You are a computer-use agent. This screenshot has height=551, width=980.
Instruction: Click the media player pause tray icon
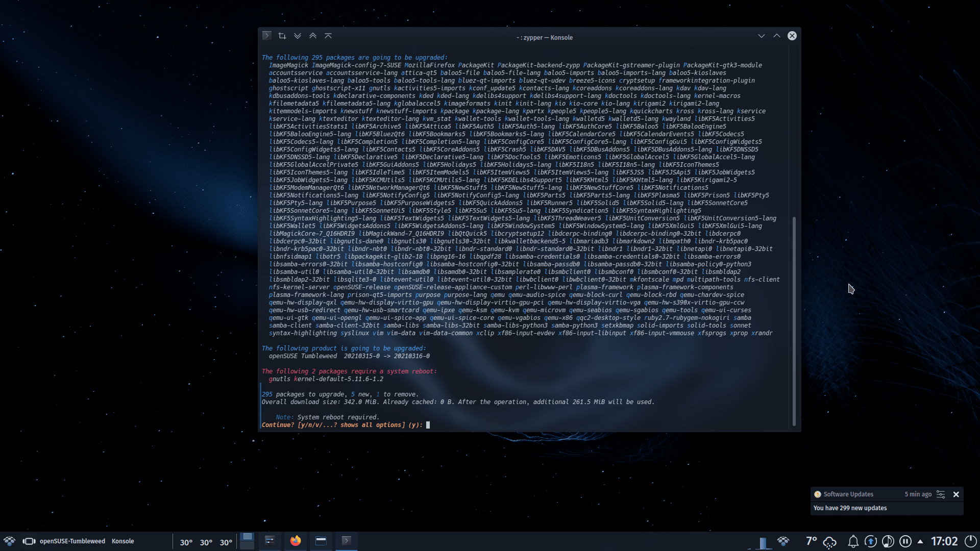point(905,542)
